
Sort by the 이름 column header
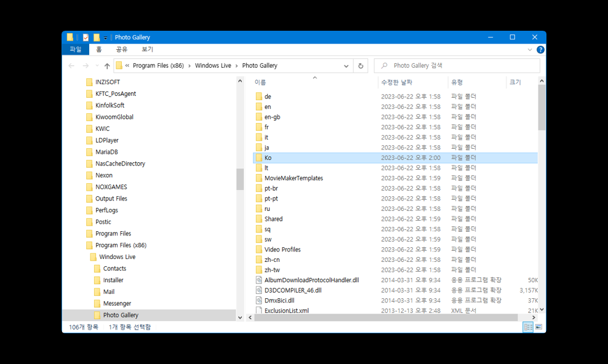(260, 82)
